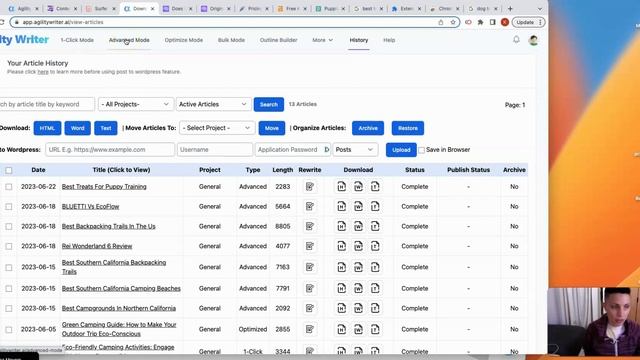Open the user profile avatar menu

[x=533, y=40]
